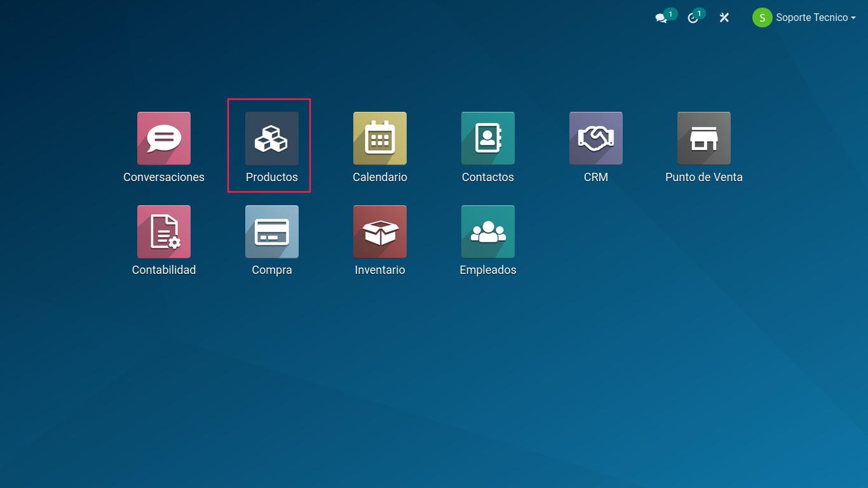The width and height of the screenshot is (868, 488).
Task: Click the Punto de Venta text label
Action: click(704, 177)
